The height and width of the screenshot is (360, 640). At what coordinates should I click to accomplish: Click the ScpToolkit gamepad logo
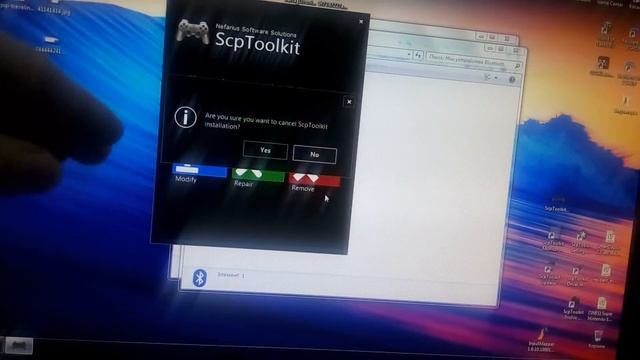[193, 31]
